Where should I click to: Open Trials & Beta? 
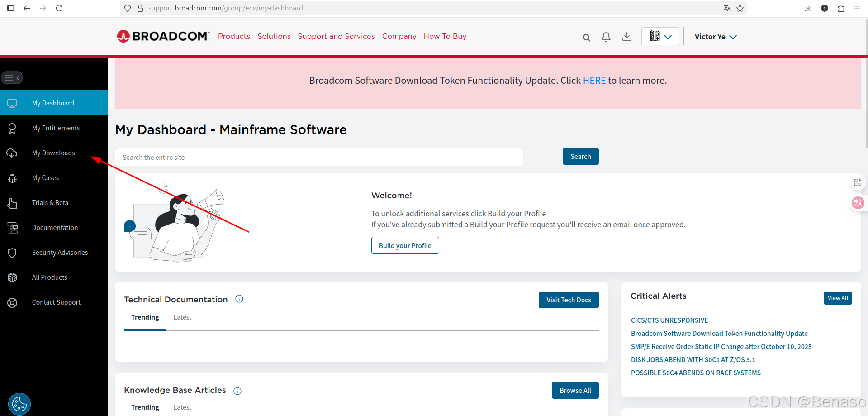click(x=50, y=203)
